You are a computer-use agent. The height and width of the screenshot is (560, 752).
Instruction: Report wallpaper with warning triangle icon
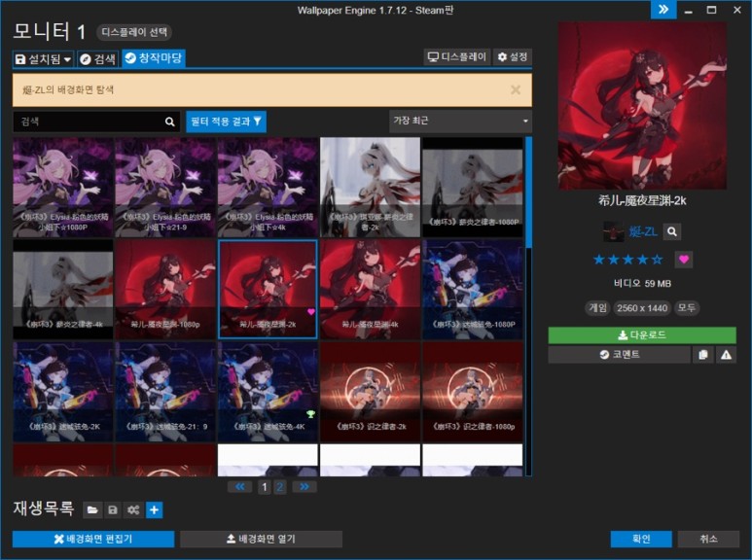726,355
